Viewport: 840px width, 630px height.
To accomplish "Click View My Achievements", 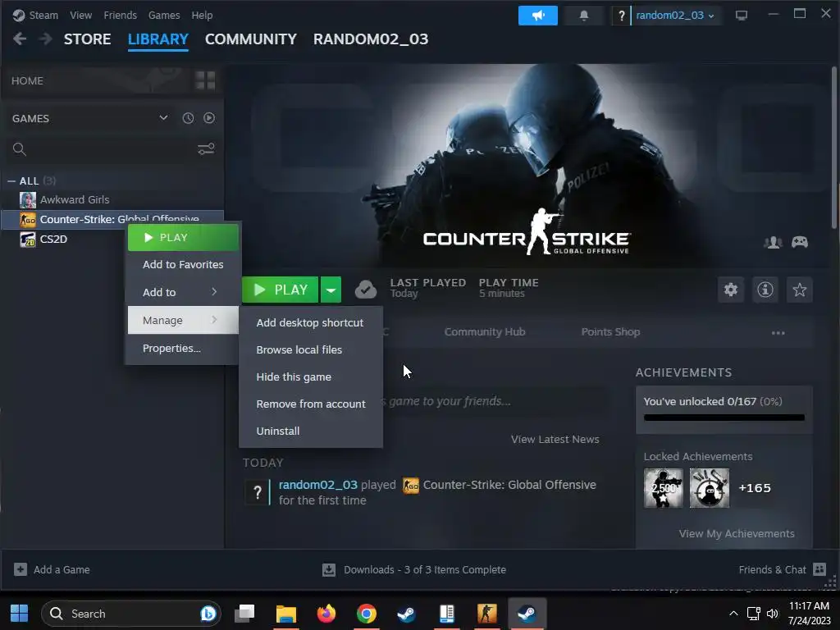I will click(x=737, y=533).
